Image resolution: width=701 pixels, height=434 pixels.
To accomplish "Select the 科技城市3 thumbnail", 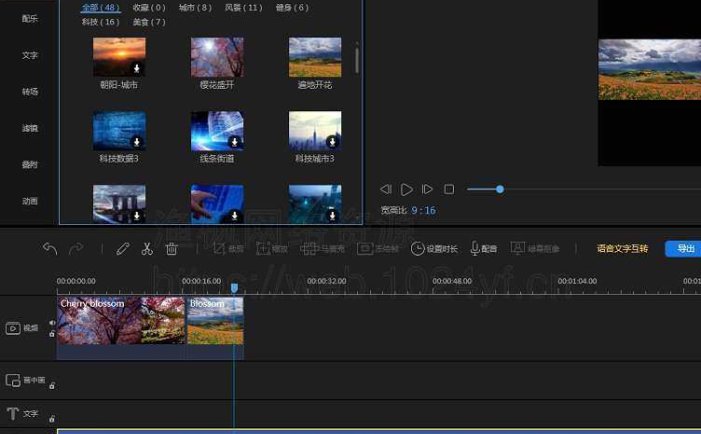I will click(315, 131).
